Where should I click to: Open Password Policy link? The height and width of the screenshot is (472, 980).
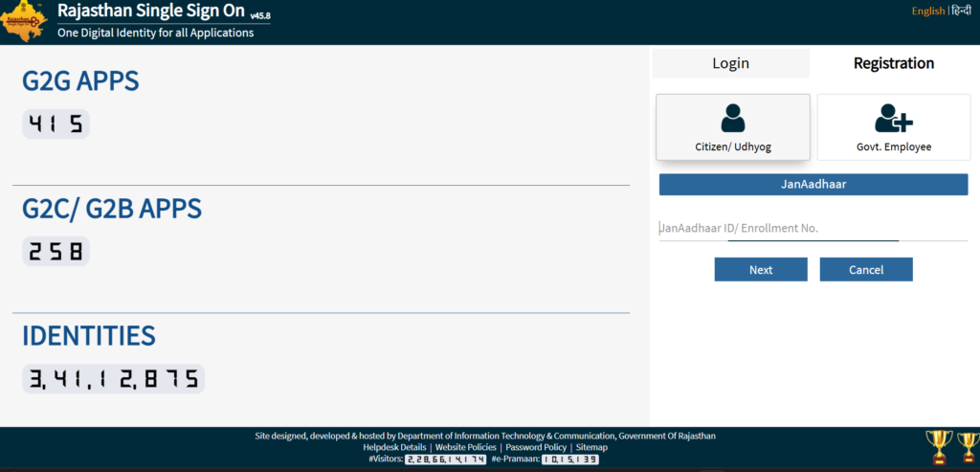[536, 448]
